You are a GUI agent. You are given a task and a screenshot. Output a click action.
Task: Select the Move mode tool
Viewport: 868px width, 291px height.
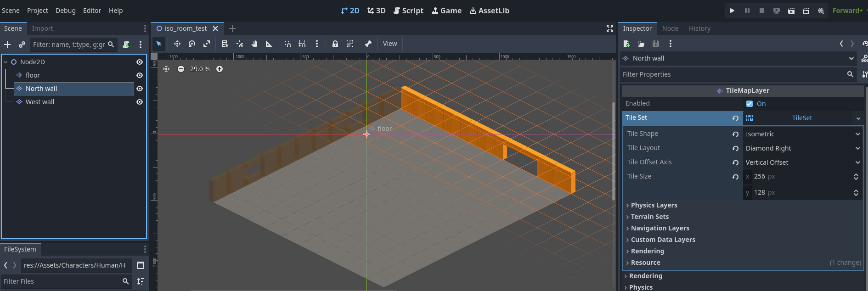click(x=177, y=44)
